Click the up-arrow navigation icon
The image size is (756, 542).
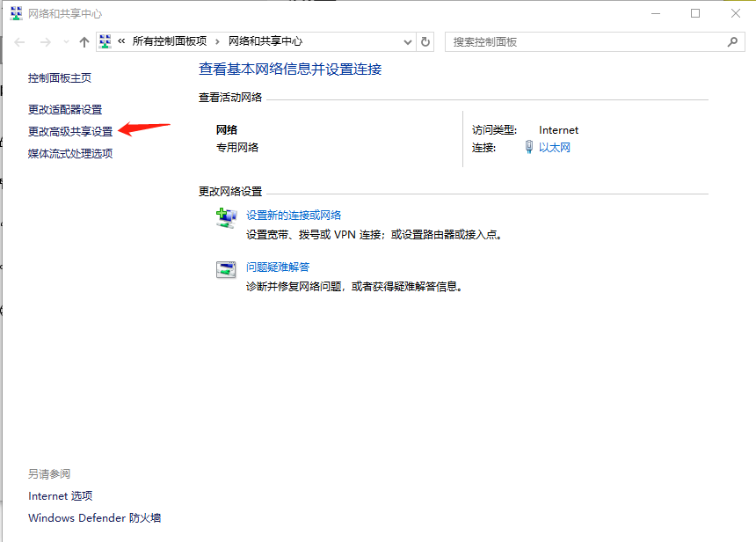(84, 41)
